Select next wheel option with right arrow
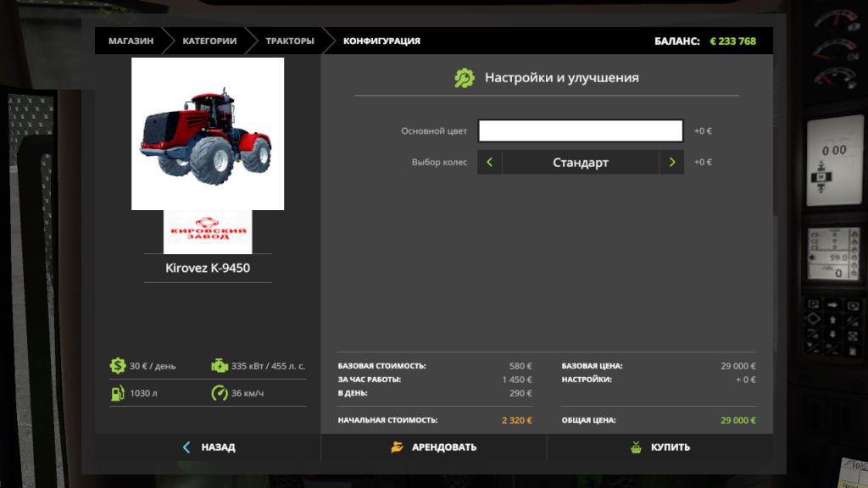This screenshot has width=868, height=488. tap(672, 162)
